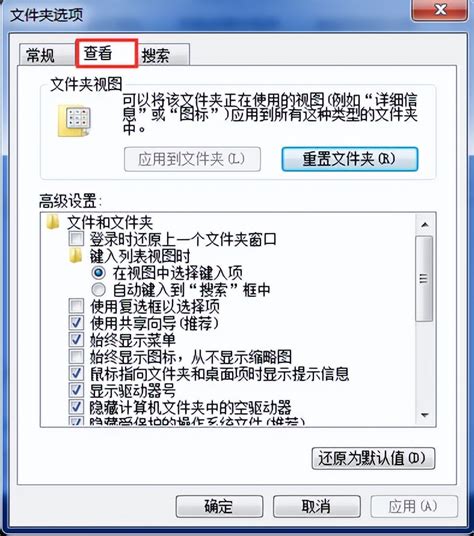
Task: Click the 文件和文件夹 folder icon
Action: 53,222
